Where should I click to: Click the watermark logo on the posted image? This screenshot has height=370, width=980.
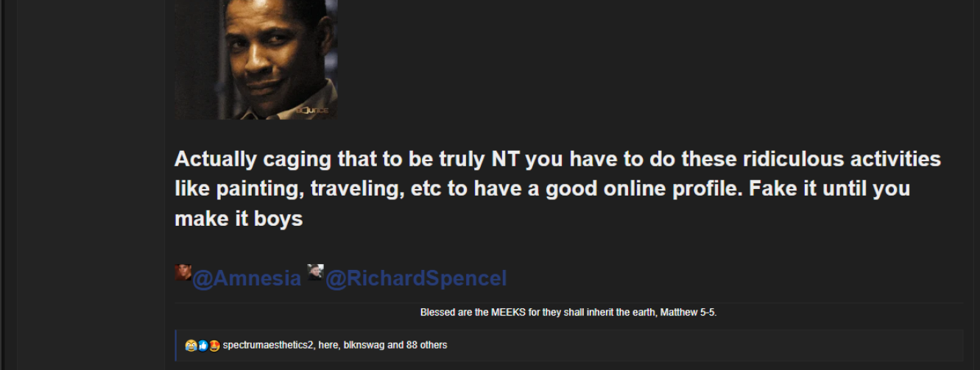point(313,110)
